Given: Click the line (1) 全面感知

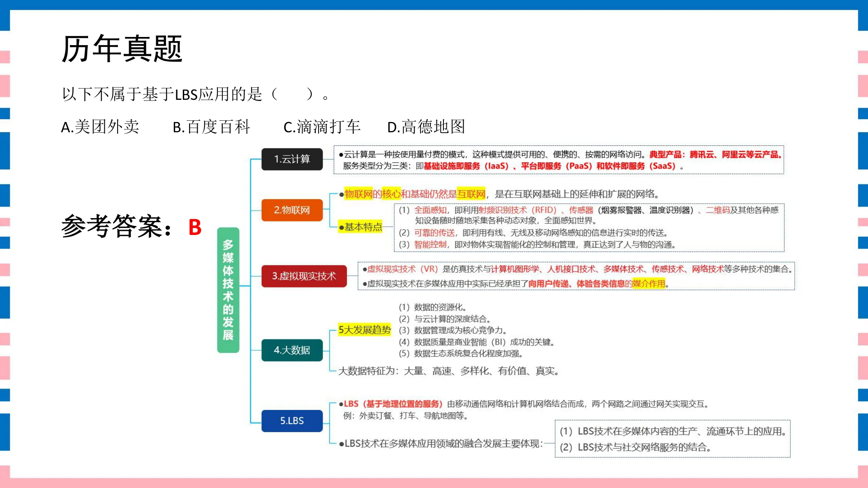Looking at the screenshot, I should pyautogui.click(x=589, y=215).
